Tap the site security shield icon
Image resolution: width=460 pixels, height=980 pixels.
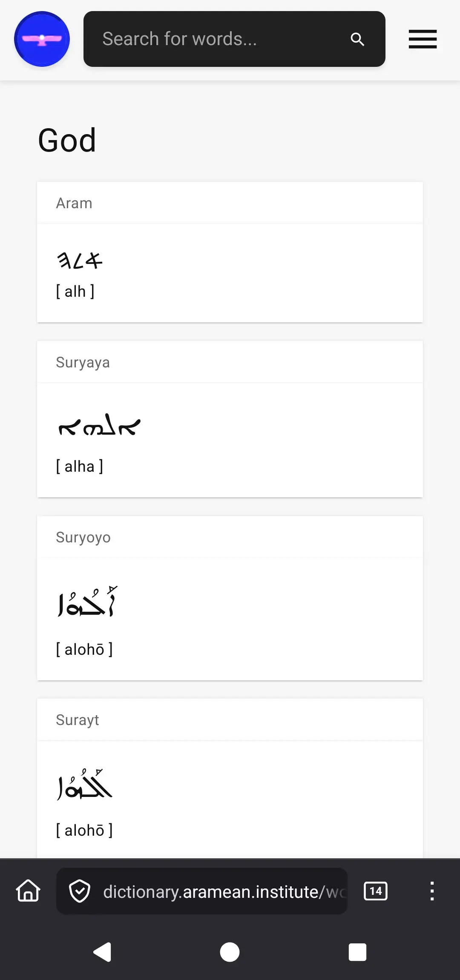click(80, 891)
